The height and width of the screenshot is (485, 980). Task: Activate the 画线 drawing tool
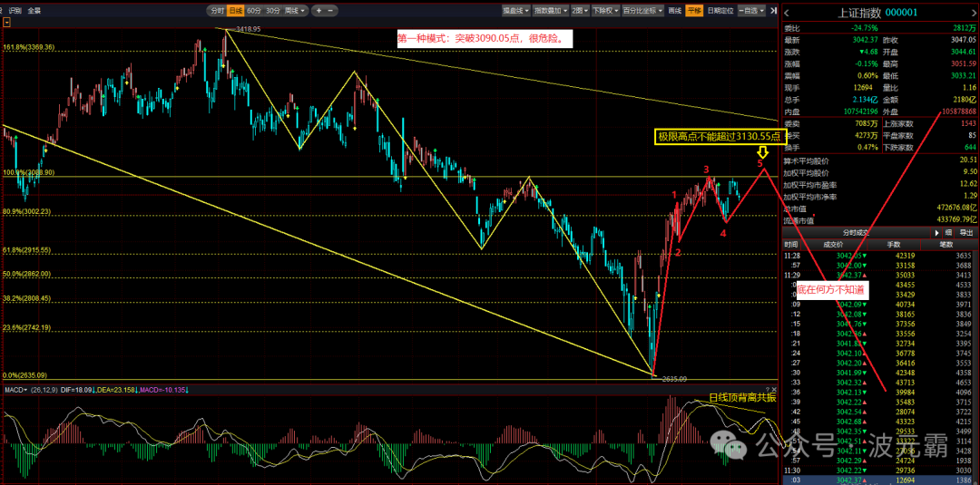(x=675, y=10)
